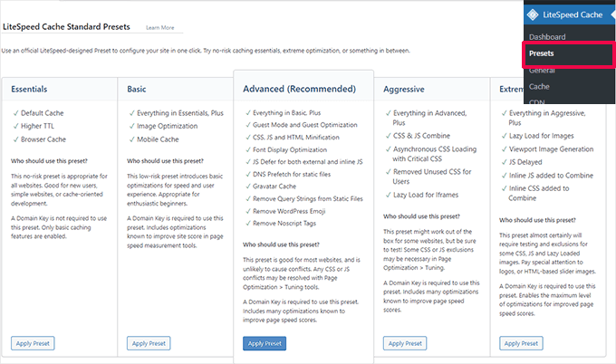
Task: Click checkmark icon beside Default Cache
Action: tap(15, 112)
